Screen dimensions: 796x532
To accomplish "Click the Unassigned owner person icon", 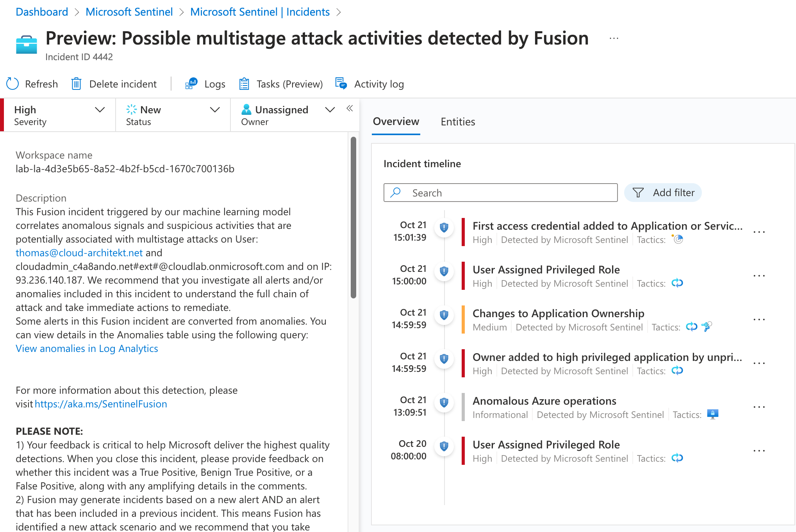I will [x=246, y=109].
